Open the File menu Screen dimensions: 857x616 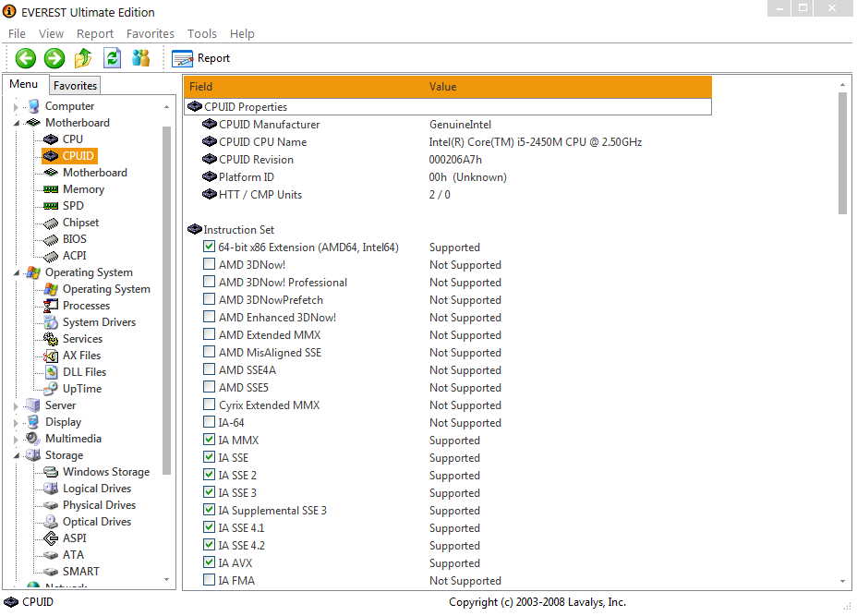click(17, 34)
